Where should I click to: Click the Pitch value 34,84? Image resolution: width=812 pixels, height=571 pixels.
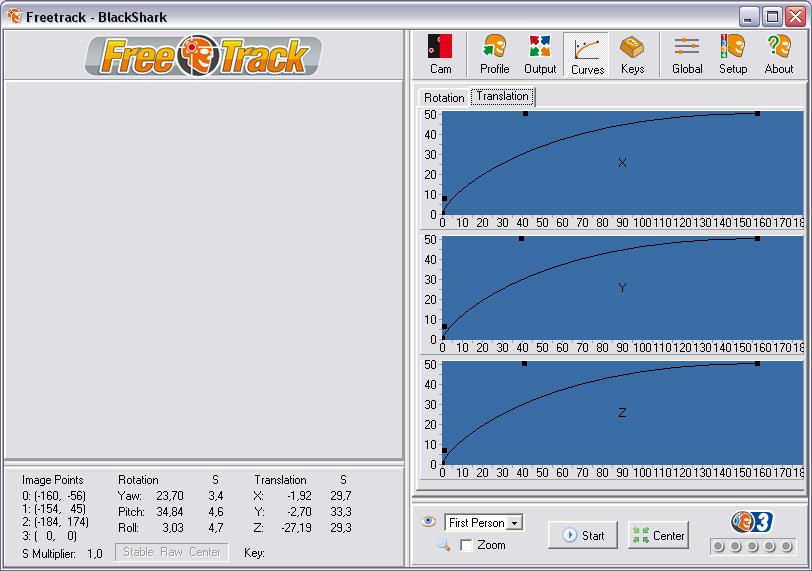click(170, 511)
